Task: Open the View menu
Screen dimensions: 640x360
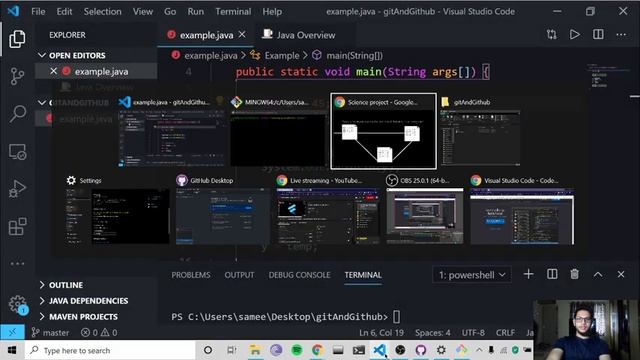Action: pyautogui.click(x=142, y=11)
